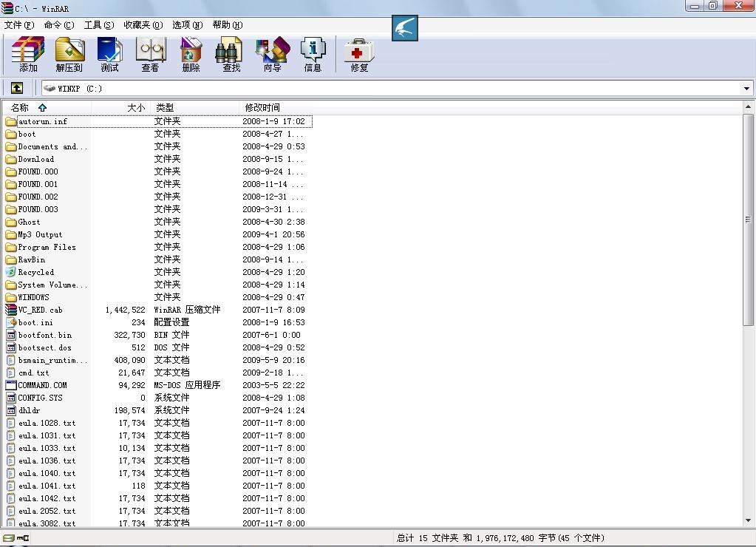The width and height of the screenshot is (756, 547).
Task: Select the boot folder name
Action: 27,134
